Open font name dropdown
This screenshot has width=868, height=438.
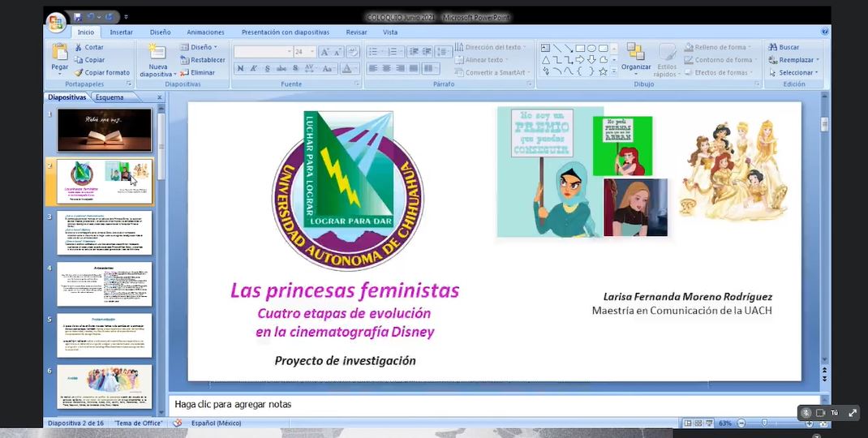[289, 52]
